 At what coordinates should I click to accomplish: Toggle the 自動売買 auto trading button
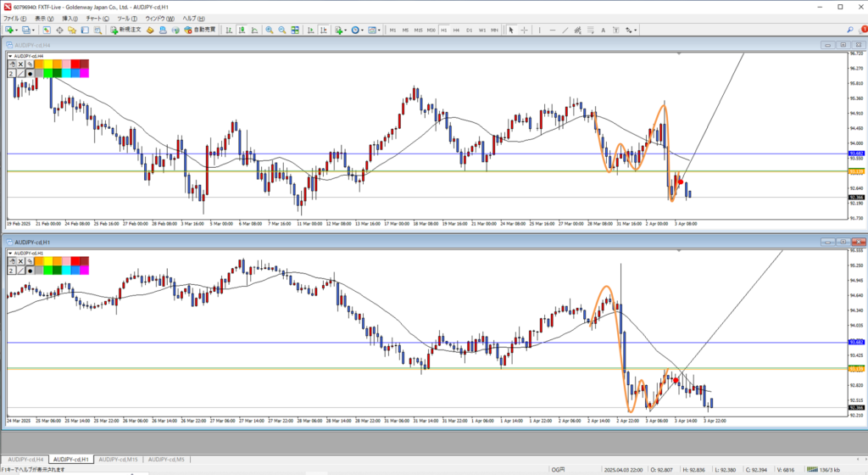coord(199,30)
